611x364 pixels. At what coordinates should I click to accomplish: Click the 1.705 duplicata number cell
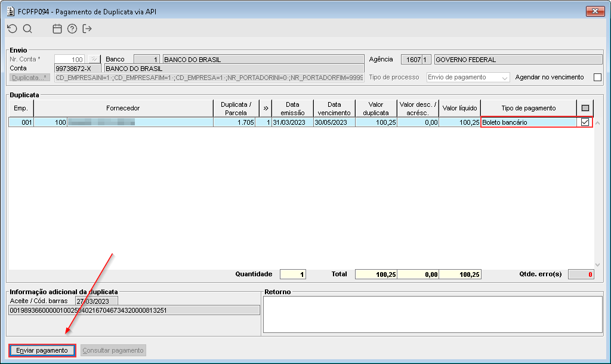[x=234, y=122]
